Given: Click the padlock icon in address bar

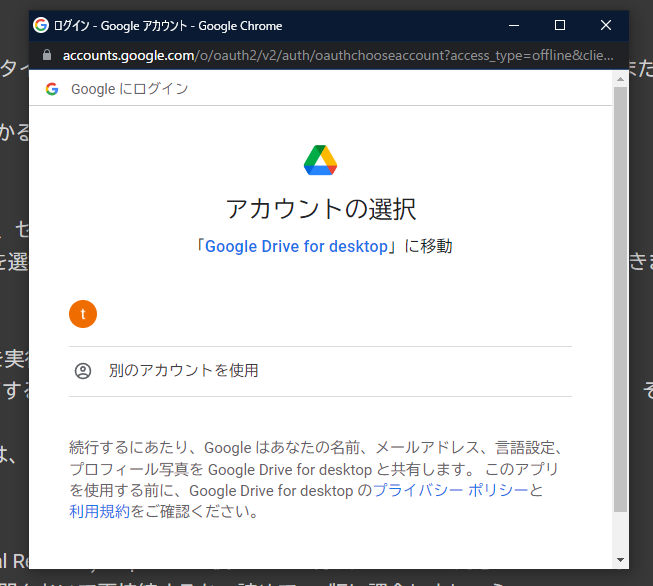Looking at the screenshot, I should (x=47, y=55).
